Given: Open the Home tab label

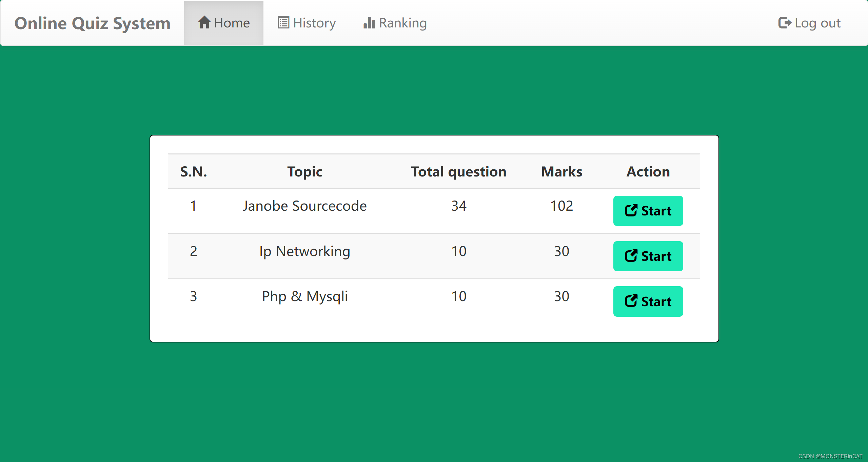Looking at the screenshot, I should [x=232, y=23].
